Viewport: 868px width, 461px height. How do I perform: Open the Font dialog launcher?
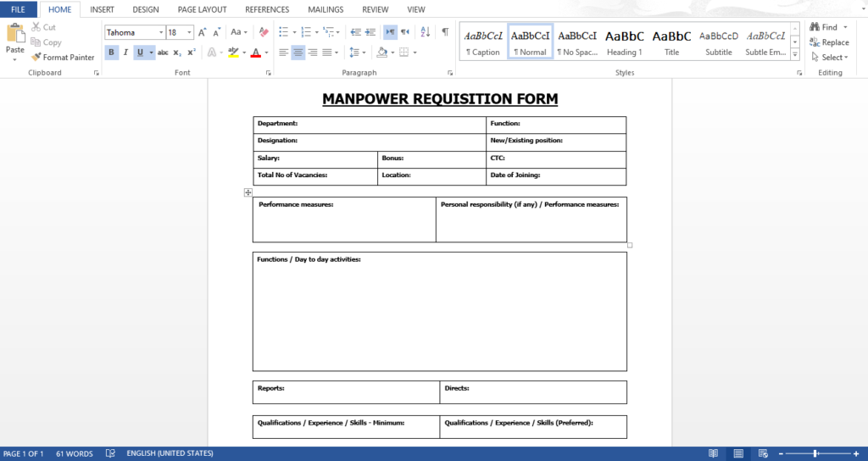(x=269, y=73)
